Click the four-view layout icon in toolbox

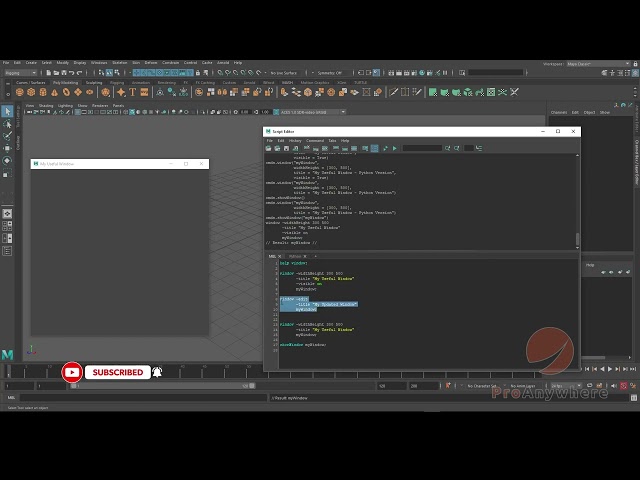[7, 226]
